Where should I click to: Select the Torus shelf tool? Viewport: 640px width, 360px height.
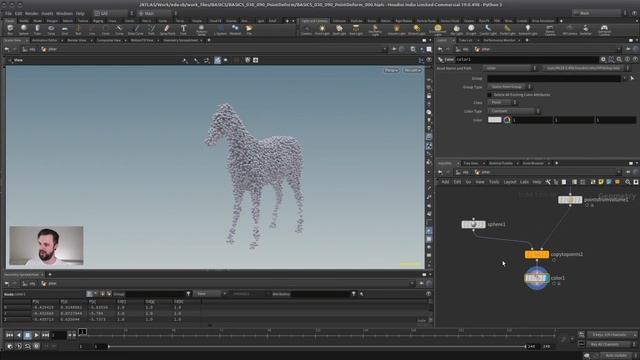[51, 29]
